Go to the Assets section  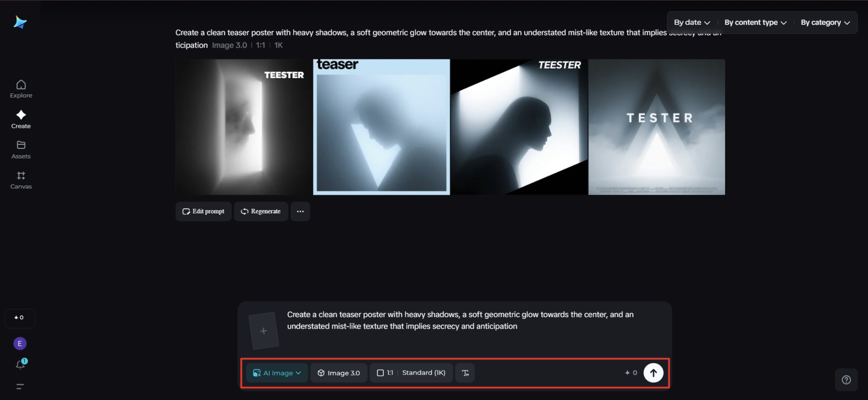point(21,149)
